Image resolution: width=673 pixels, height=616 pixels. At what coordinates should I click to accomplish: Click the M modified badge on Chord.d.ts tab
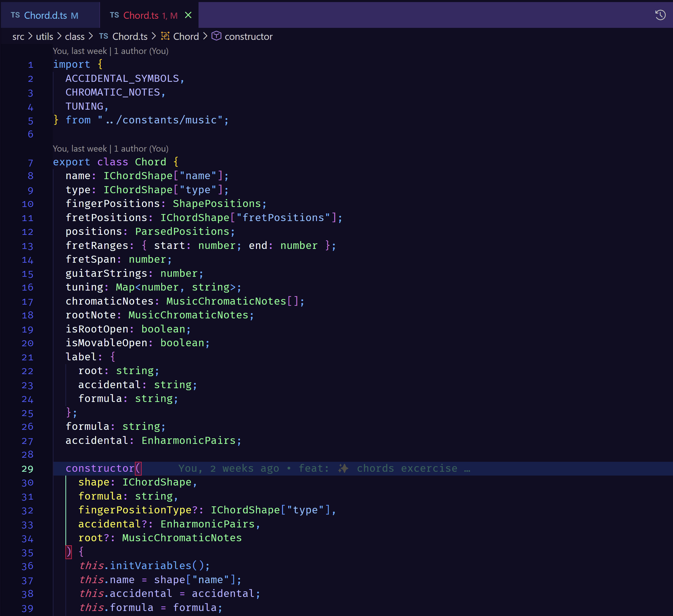75,15
